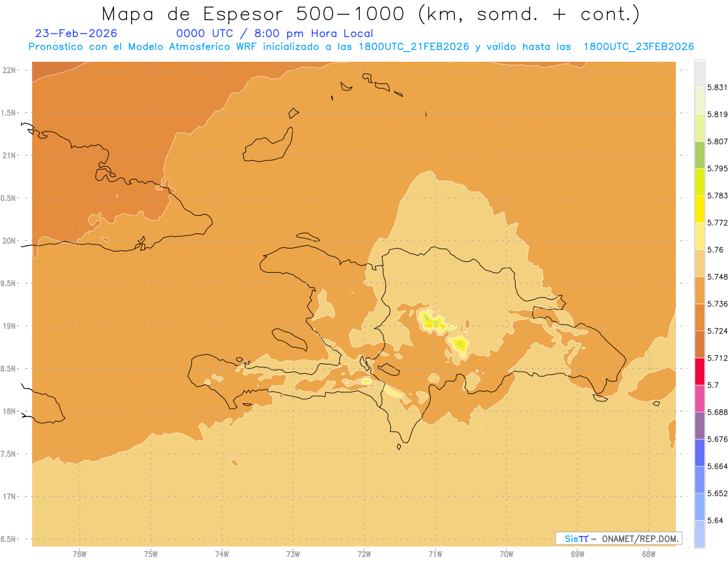Click the 73W longitude axis label
Viewport: 728px width, 562px height.
coord(293,554)
